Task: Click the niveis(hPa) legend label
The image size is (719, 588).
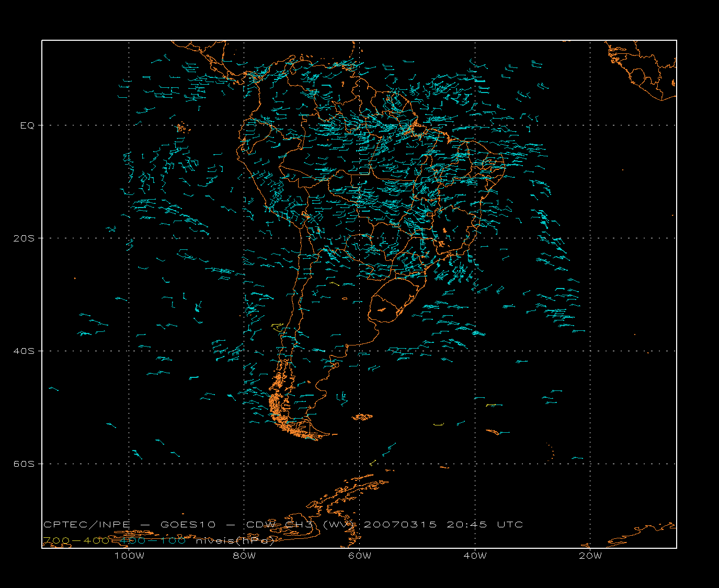Action: [x=235, y=541]
